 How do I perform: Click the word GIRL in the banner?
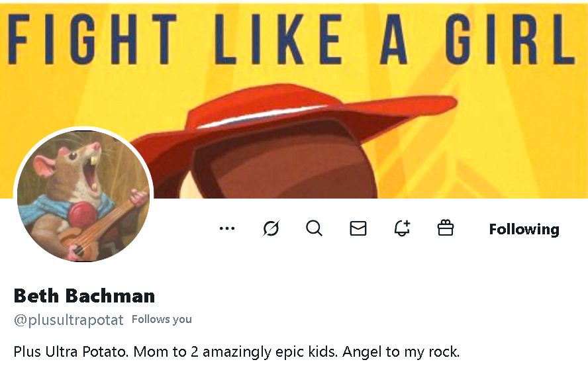[509, 40]
